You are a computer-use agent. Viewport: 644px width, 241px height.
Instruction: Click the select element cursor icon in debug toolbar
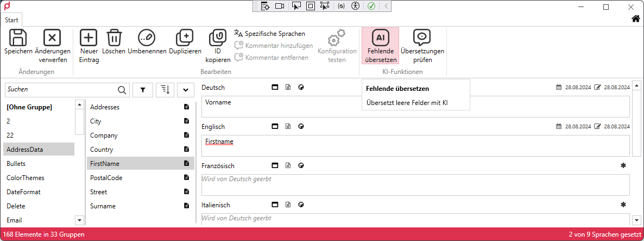295,6
